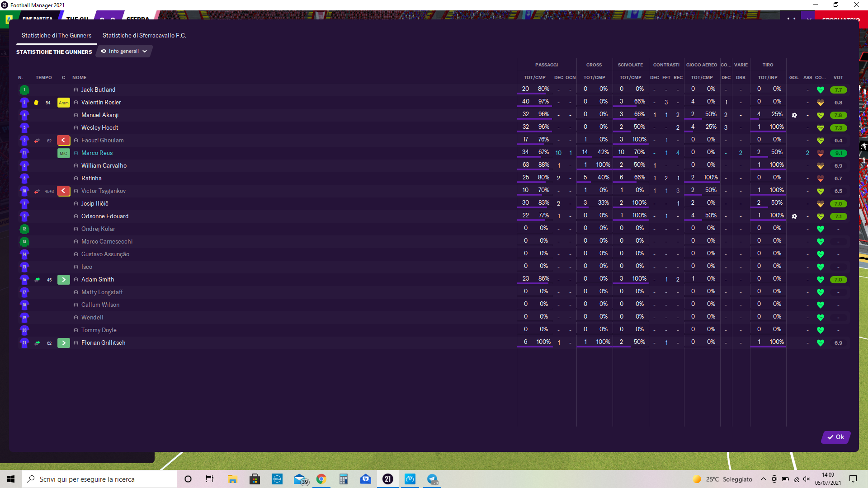Open Football Manager 21 taskbar icon

tap(388, 479)
